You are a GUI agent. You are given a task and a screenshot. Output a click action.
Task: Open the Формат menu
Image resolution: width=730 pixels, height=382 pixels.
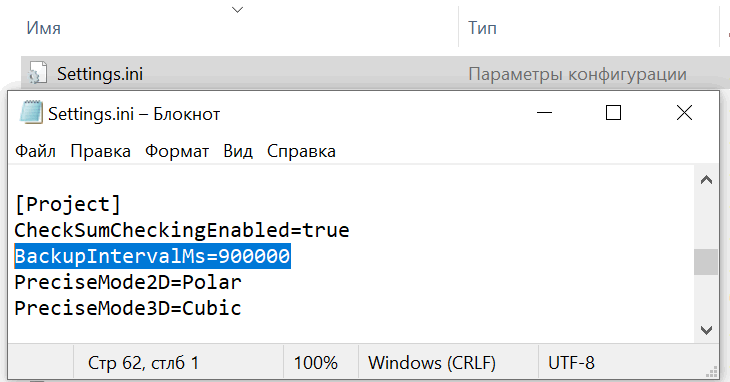pos(176,151)
